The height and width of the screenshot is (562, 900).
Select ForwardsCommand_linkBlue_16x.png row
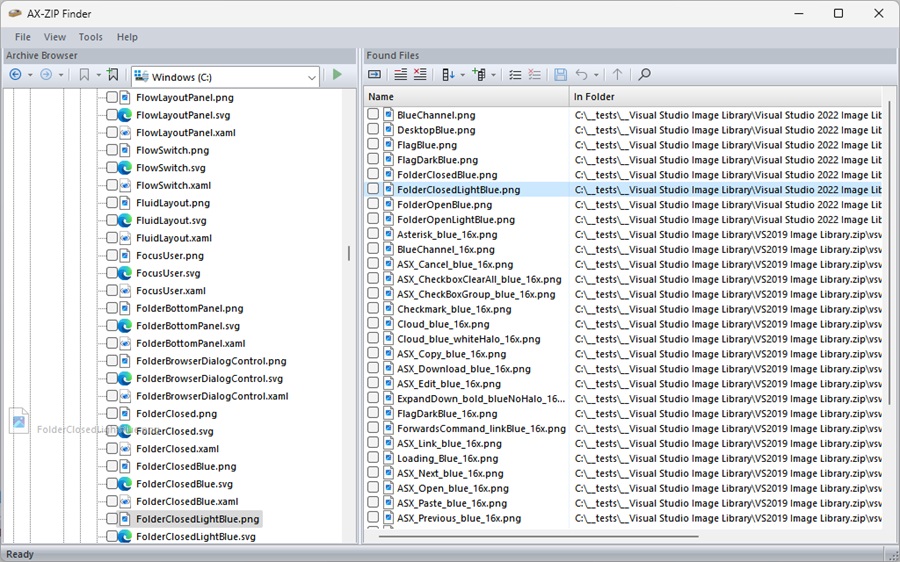(482, 428)
